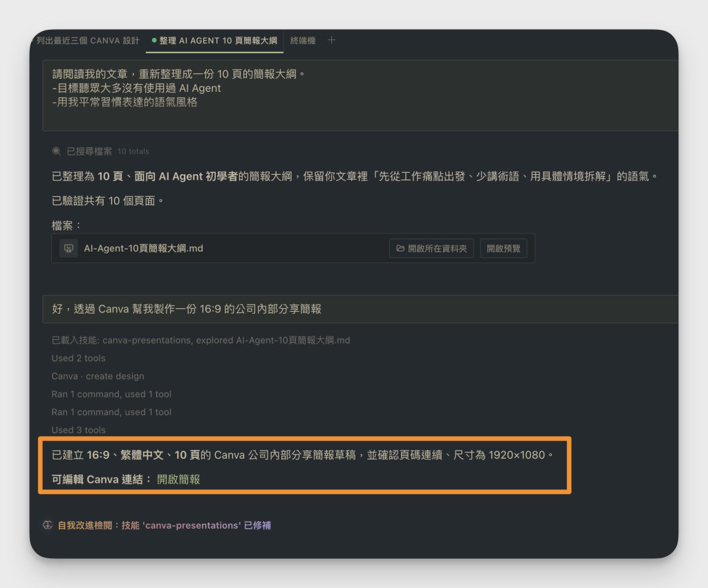
Task: Switch to the 列出最近三個 CANVA 設計 tab
Action: click(x=88, y=41)
